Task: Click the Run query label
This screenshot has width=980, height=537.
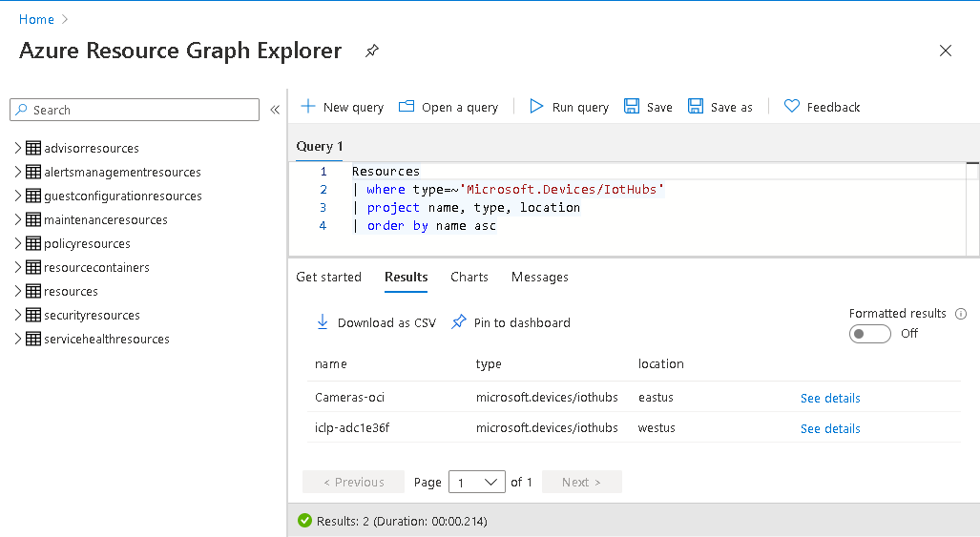Action: point(580,108)
